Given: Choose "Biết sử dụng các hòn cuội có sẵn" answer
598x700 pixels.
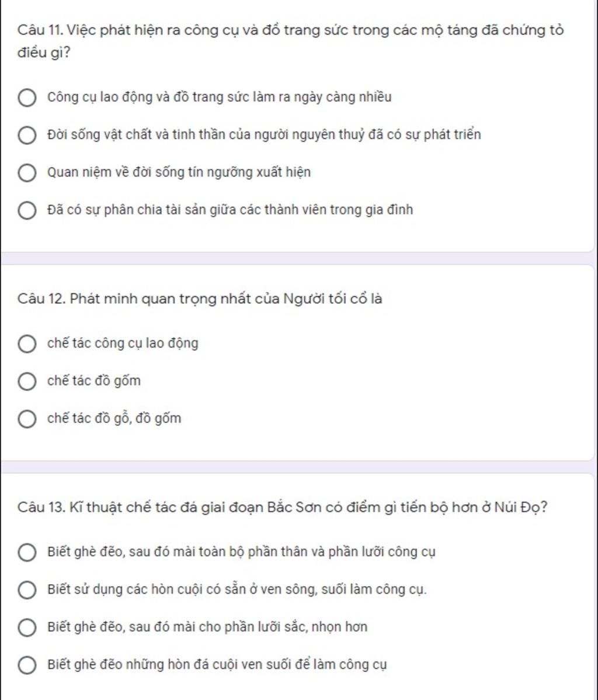Looking at the screenshot, I should point(27,590).
